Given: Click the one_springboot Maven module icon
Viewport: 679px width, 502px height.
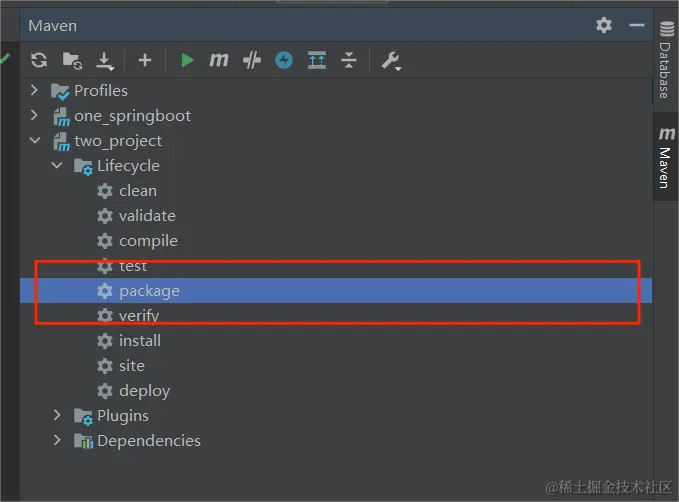Looking at the screenshot, I should click(x=61, y=117).
